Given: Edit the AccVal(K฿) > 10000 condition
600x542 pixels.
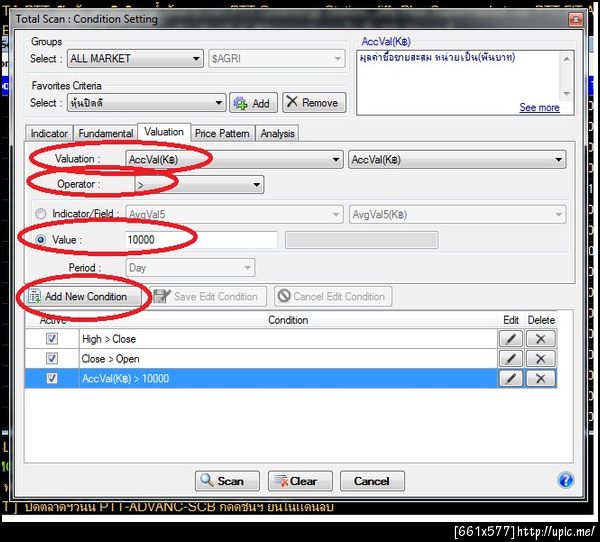Looking at the screenshot, I should tap(510, 379).
